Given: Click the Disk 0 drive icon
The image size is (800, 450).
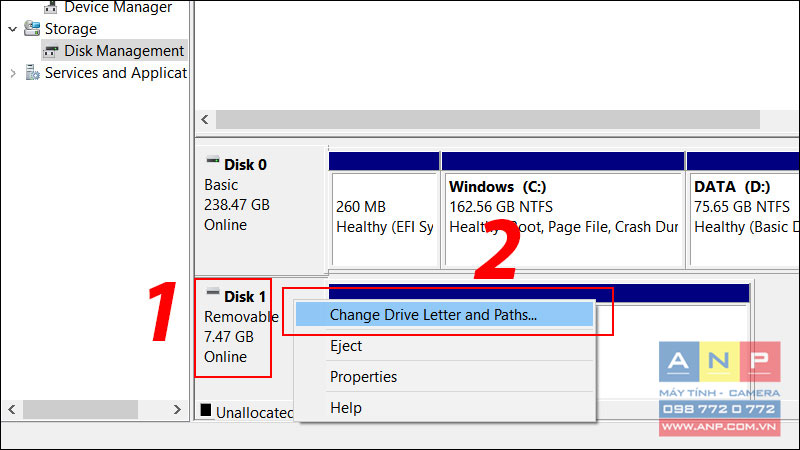Looking at the screenshot, I should [x=213, y=161].
